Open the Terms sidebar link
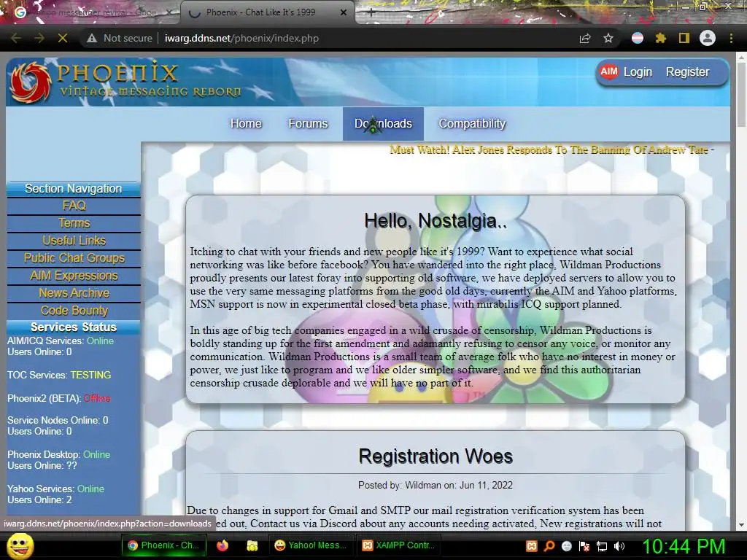This screenshot has height=560, width=747. (74, 223)
